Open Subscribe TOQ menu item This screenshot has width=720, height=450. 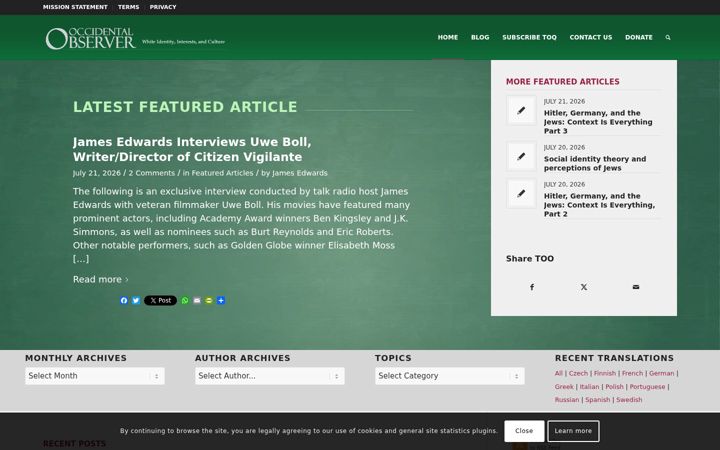point(529,38)
